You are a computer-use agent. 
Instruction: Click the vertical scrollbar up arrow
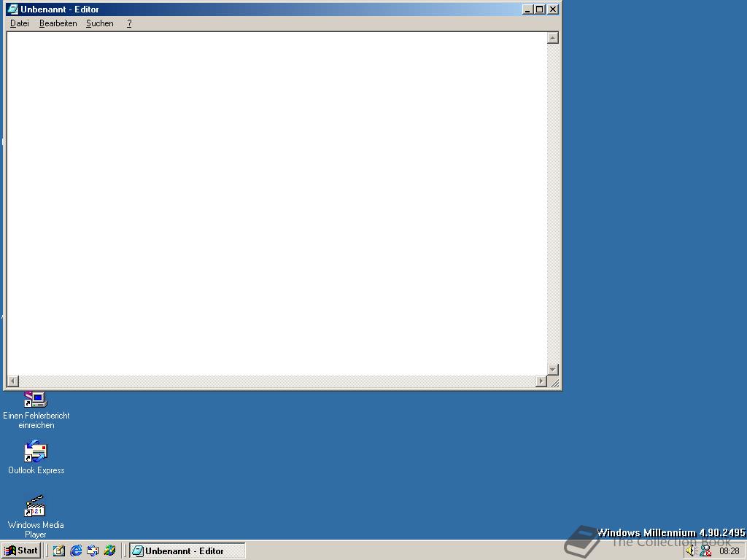[x=553, y=38]
